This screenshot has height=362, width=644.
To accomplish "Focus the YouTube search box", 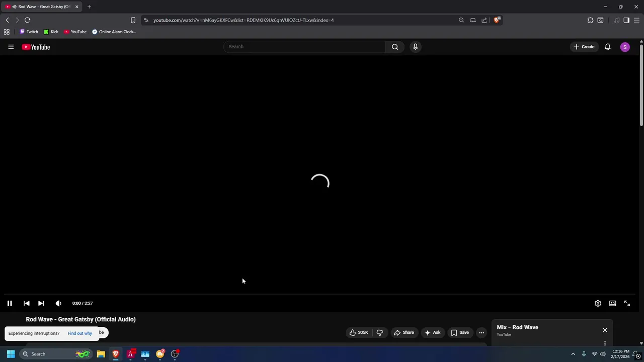I will (x=304, y=47).
